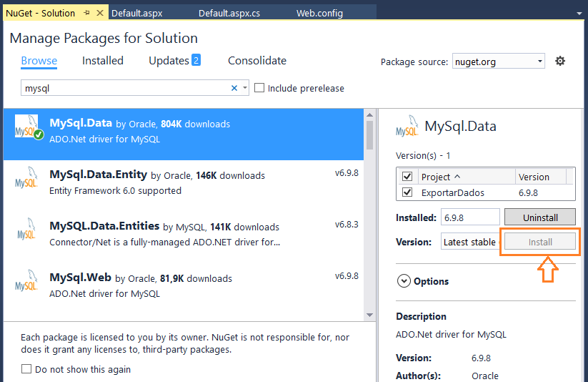Click MySql logo in details pane
The width and height of the screenshot is (588, 382).
[x=407, y=126]
